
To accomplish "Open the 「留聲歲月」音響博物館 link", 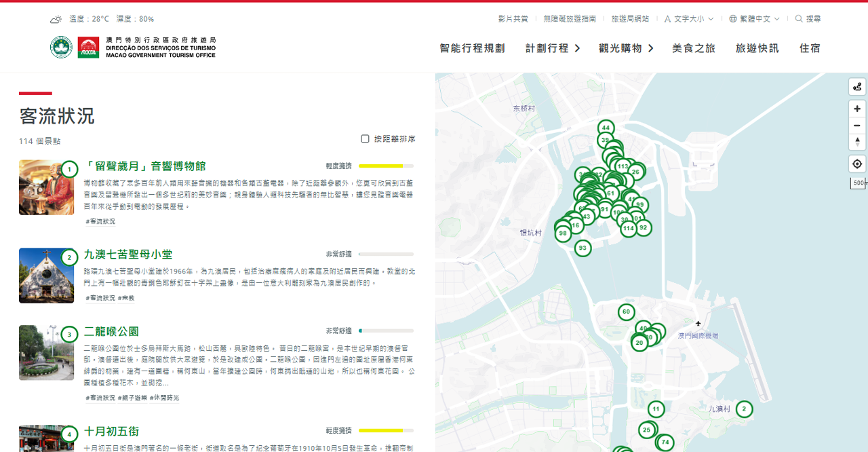I will pyautogui.click(x=144, y=166).
